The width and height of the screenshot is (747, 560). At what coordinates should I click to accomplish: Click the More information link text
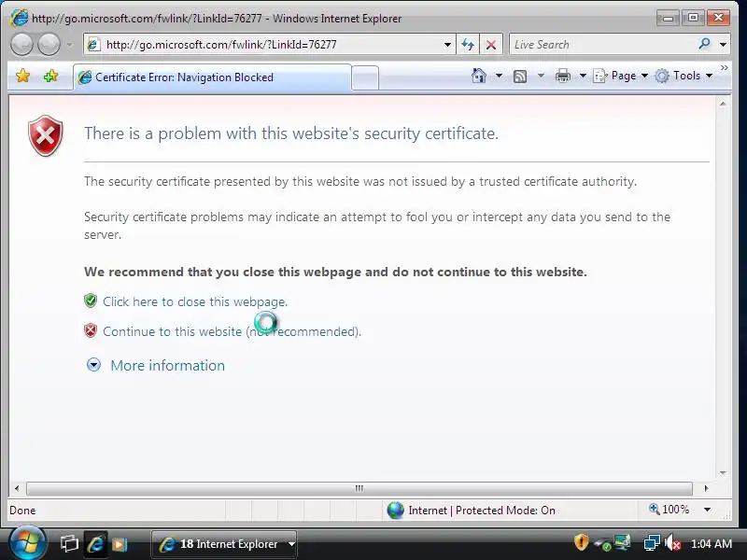click(168, 366)
